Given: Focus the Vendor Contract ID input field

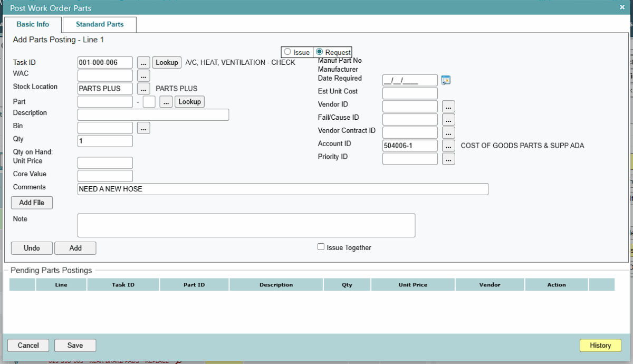Looking at the screenshot, I should pos(410,132).
